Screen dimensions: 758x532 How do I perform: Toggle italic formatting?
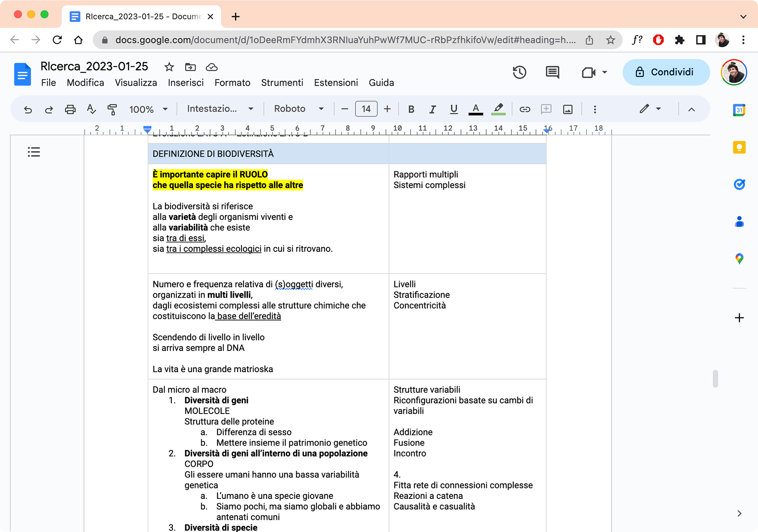pos(432,109)
